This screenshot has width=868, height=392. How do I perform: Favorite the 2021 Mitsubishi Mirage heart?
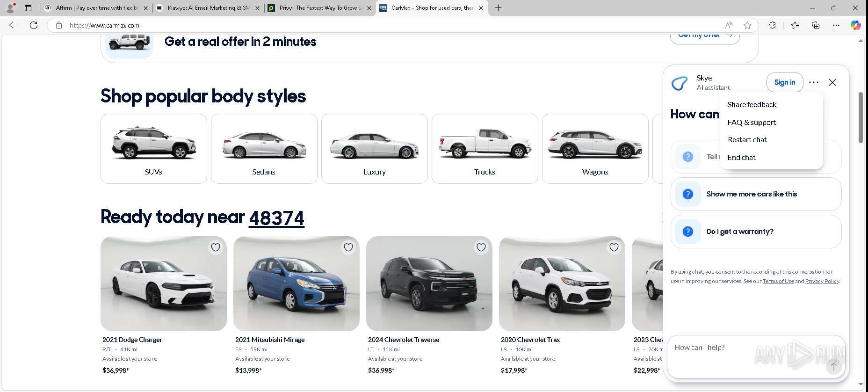(x=348, y=247)
